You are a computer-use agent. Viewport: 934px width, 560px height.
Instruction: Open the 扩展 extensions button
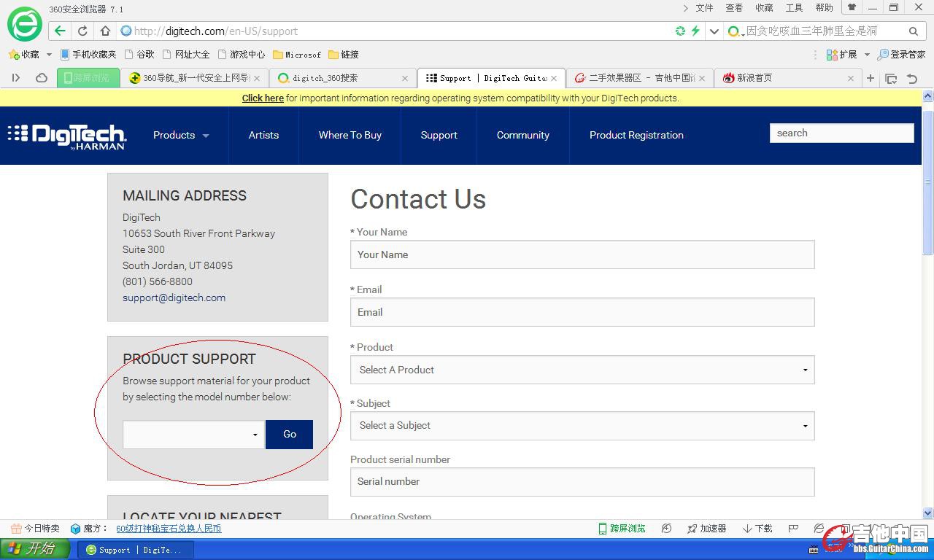coord(841,54)
